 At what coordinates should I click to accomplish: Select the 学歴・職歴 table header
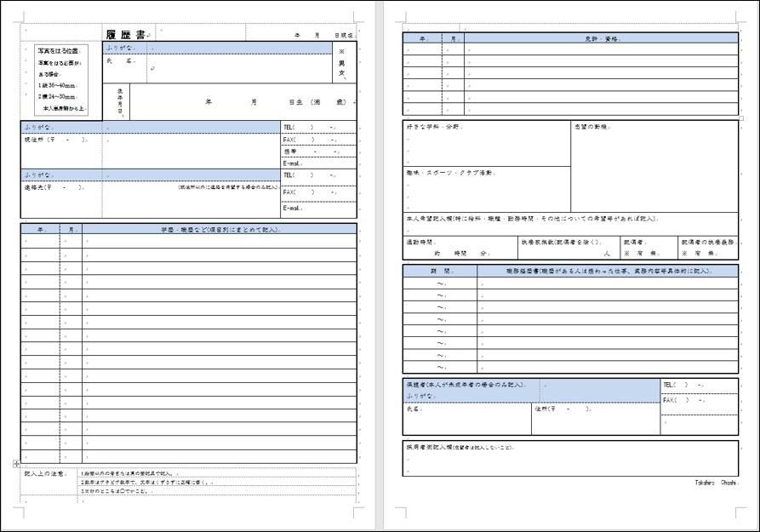220,230
